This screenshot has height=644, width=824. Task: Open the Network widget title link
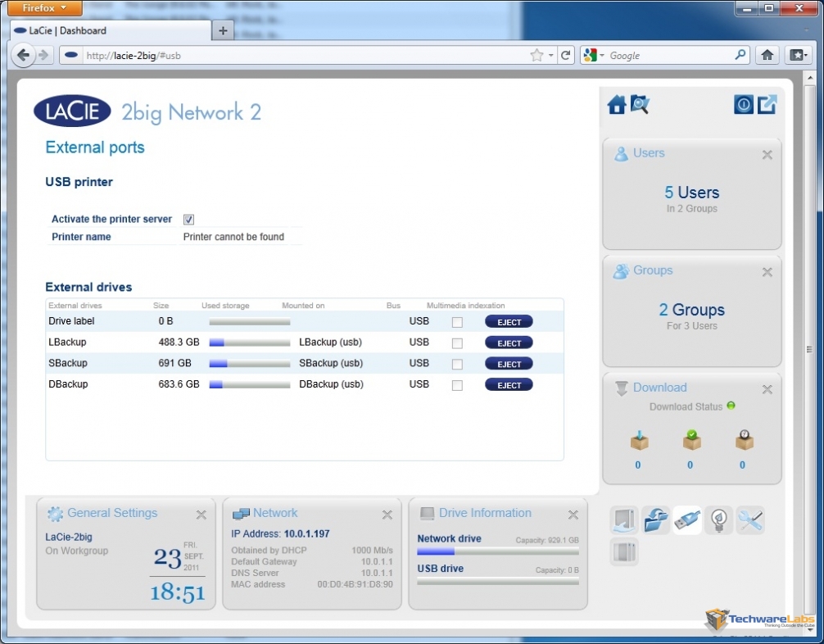point(275,513)
